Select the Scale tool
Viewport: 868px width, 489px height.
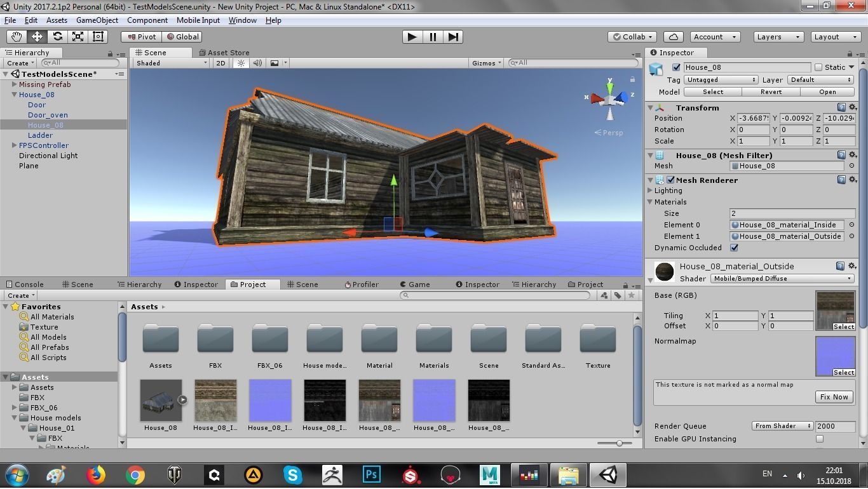[78, 37]
